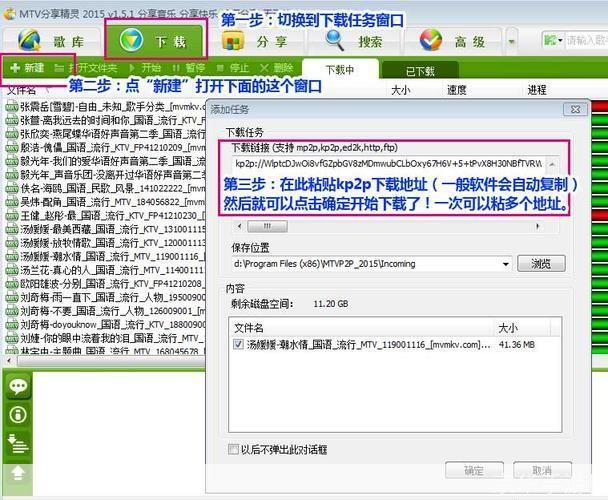Select file row 吴炜-配角
The width and height of the screenshot is (608, 500).
(x=105, y=202)
